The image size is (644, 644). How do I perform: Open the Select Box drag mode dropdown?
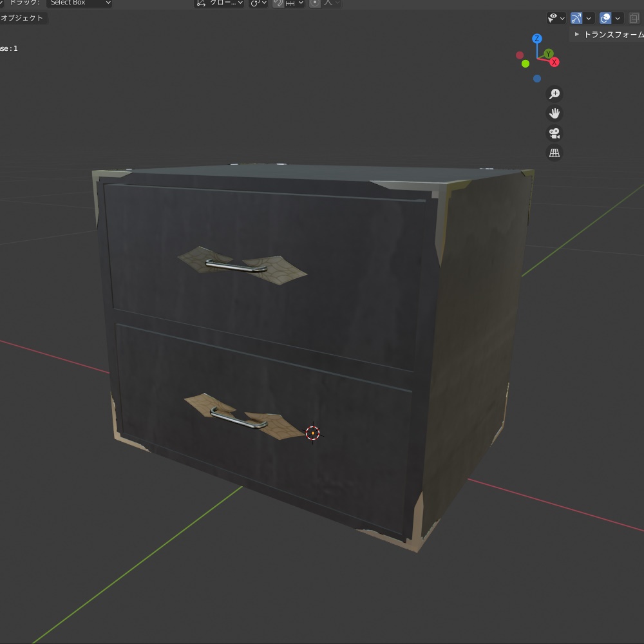77,3
